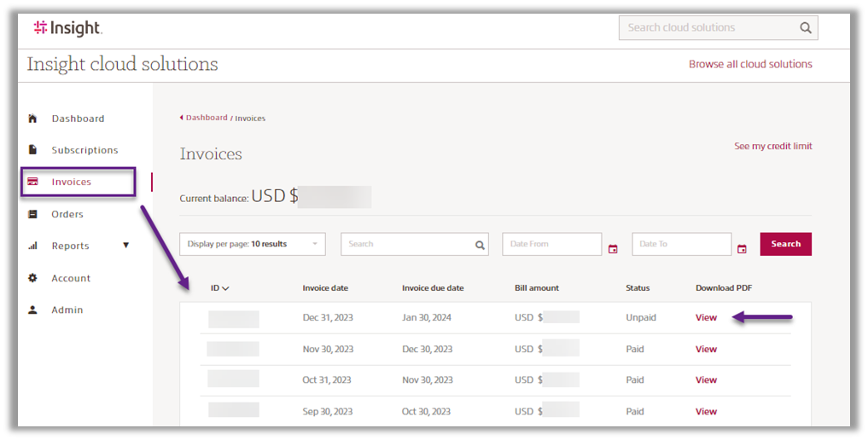Click the Subscriptions document icon
The height and width of the screenshot is (440, 868).
[x=32, y=150]
